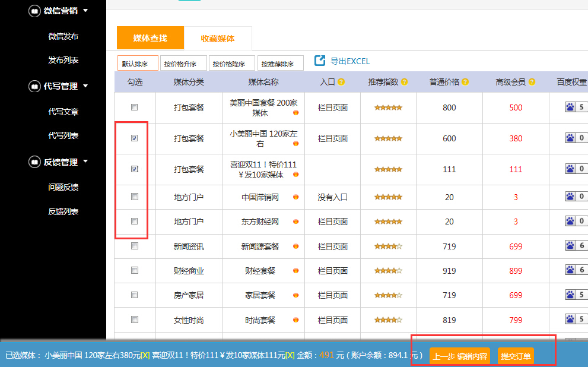
Task: Click the help icon beside 推荐指数
Action: point(405,81)
